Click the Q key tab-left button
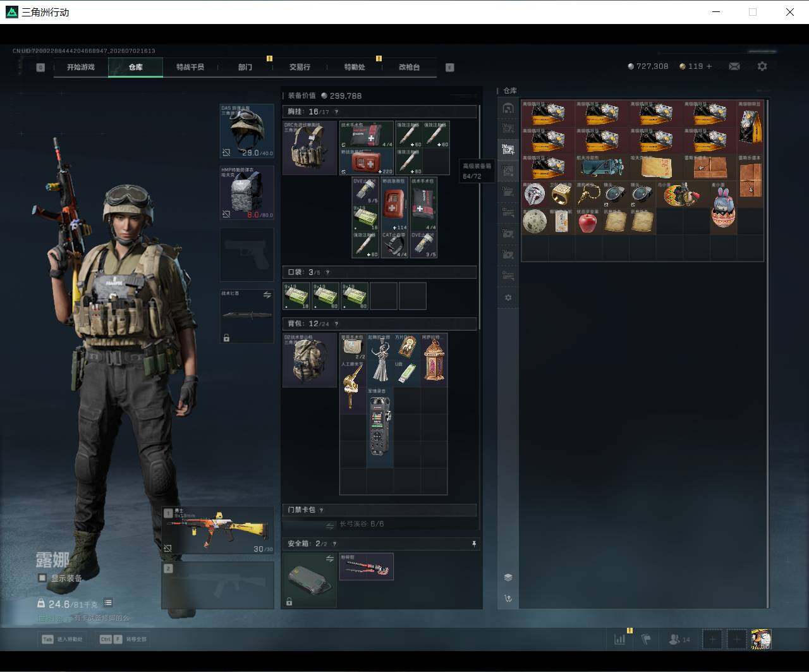Image resolution: width=809 pixels, height=672 pixels. click(x=40, y=67)
